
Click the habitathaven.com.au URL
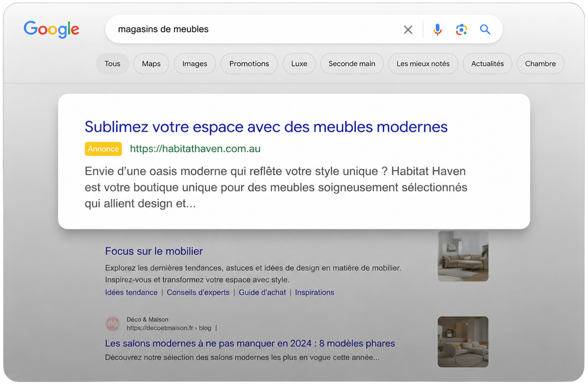click(195, 149)
